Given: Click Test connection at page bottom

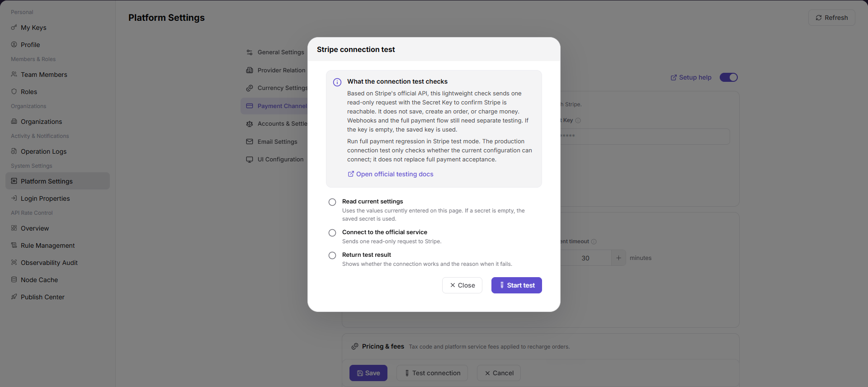Looking at the screenshot, I should click(432, 373).
